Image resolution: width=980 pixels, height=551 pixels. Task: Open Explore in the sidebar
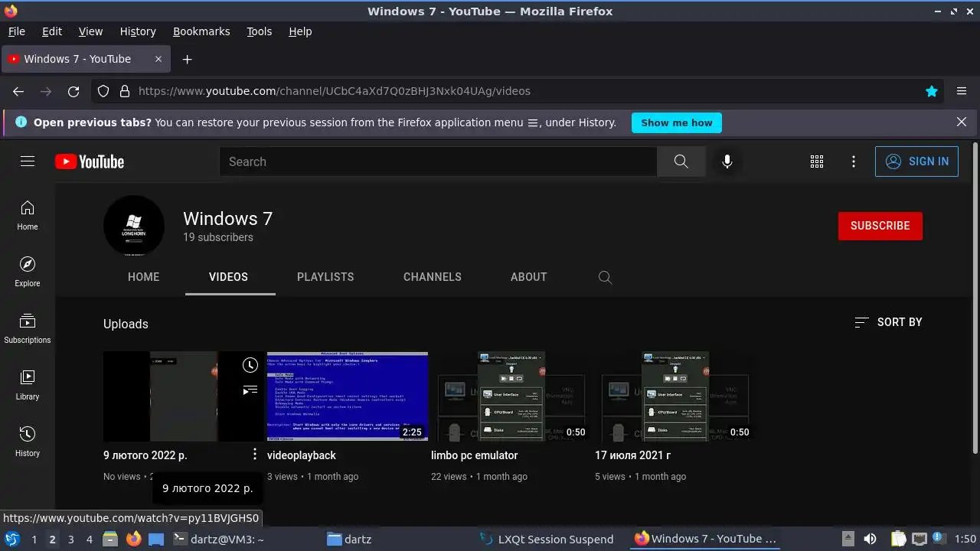(28, 272)
